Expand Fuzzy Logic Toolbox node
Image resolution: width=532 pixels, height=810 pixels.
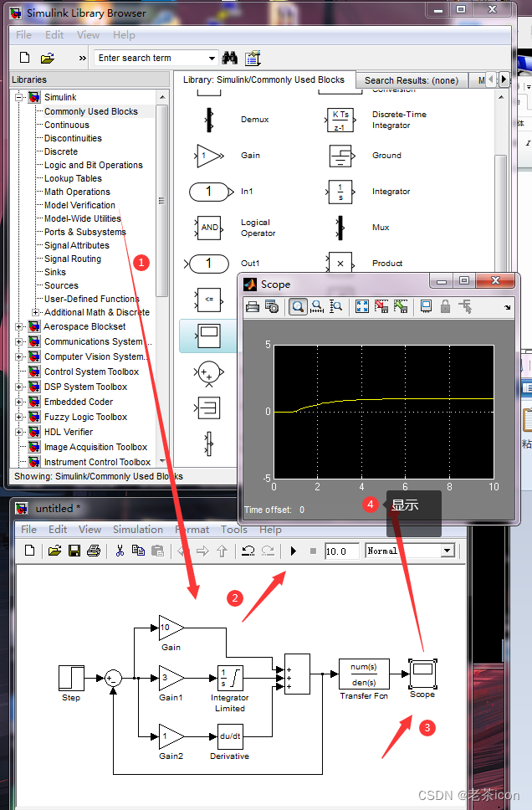[x=18, y=417]
